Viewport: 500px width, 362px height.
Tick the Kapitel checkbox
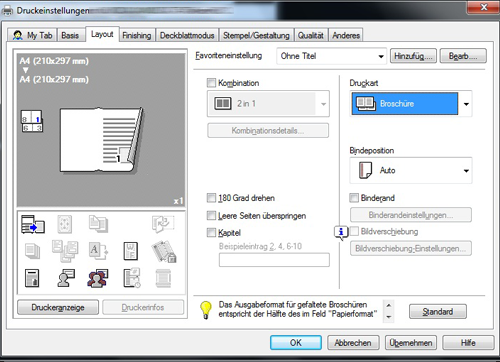[211, 232]
